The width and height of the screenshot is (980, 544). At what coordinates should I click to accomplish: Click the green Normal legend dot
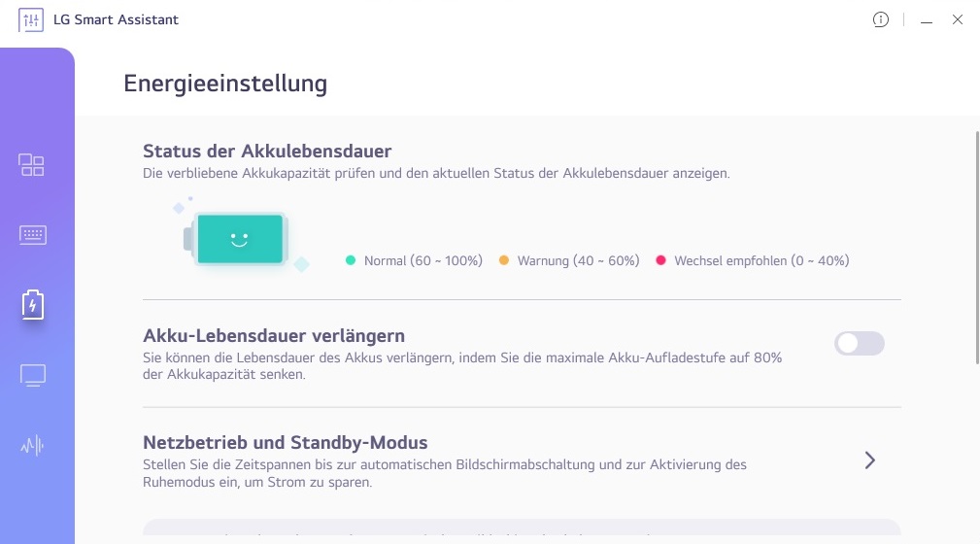[x=351, y=260]
